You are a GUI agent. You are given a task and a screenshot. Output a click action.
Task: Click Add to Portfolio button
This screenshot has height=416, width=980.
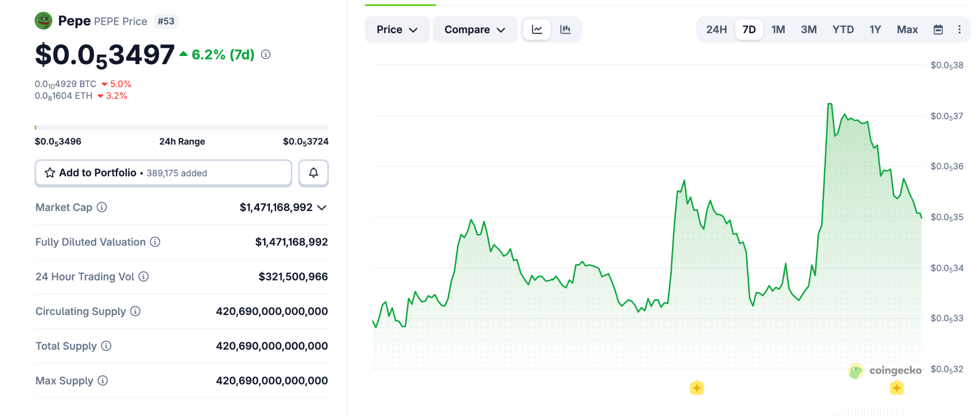click(163, 173)
